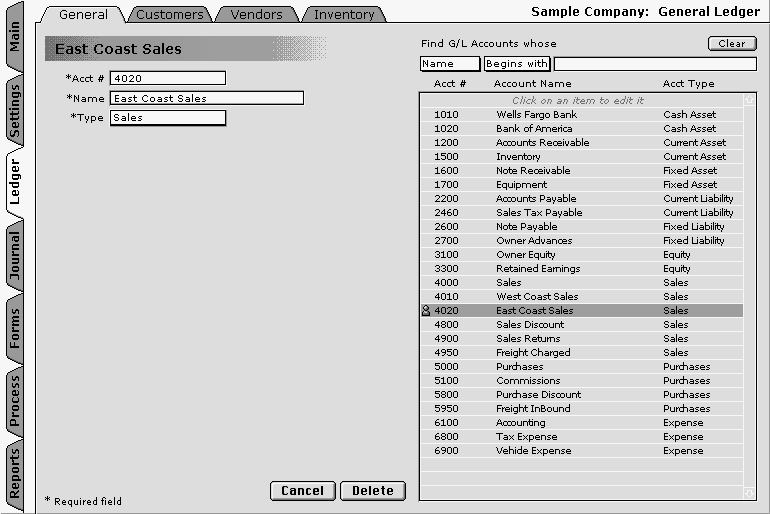The image size is (770, 514).
Task: Open the Type field showing Sales
Action: (168, 118)
